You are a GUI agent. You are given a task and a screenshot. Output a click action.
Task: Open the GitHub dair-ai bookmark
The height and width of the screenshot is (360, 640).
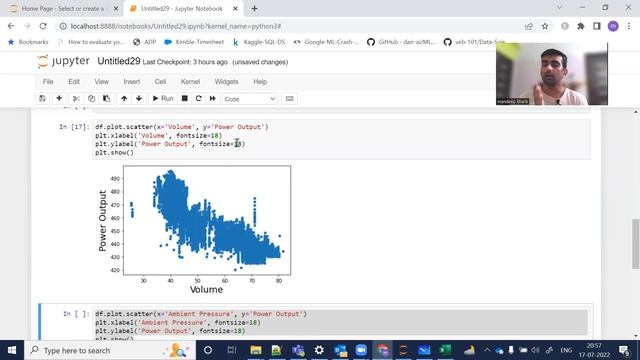click(x=401, y=42)
